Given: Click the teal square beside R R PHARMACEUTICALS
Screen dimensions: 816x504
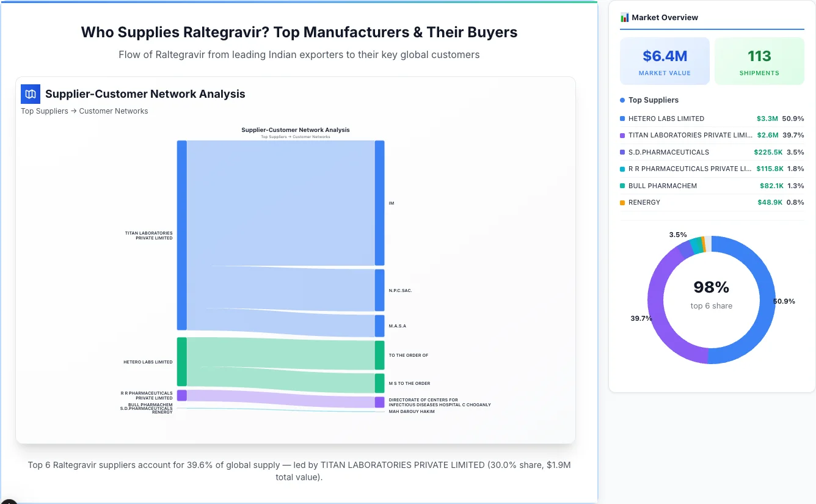Looking at the screenshot, I should (x=624, y=169).
